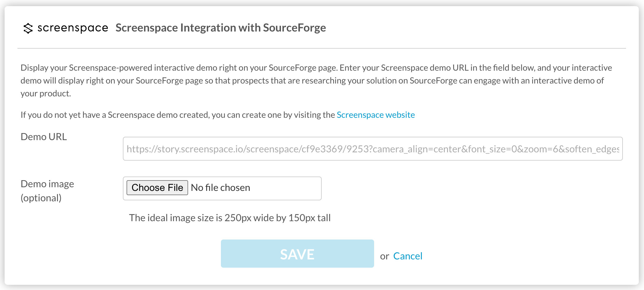The height and width of the screenshot is (290, 644).
Task: Click the ideal image size hint text
Action: coord(230,218)
